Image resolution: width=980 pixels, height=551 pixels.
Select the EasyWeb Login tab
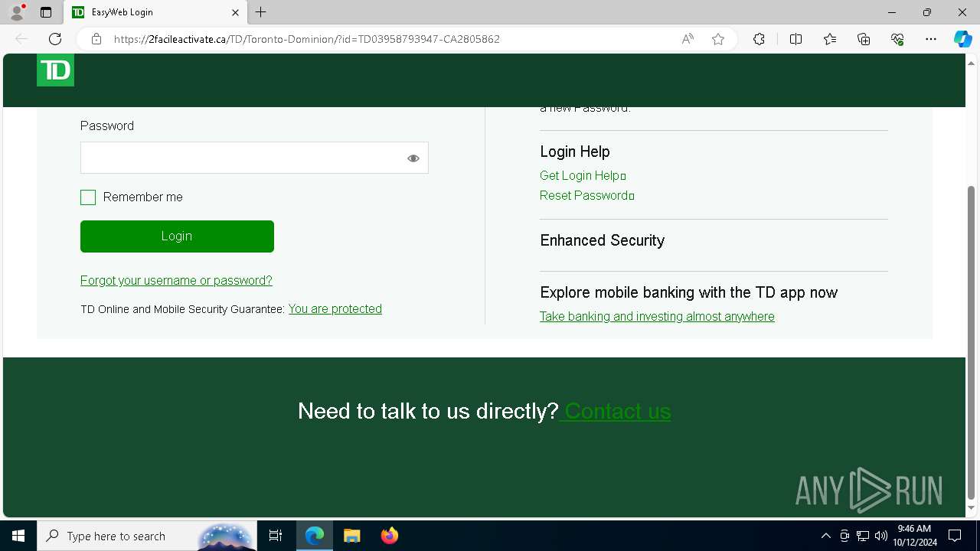155,12
